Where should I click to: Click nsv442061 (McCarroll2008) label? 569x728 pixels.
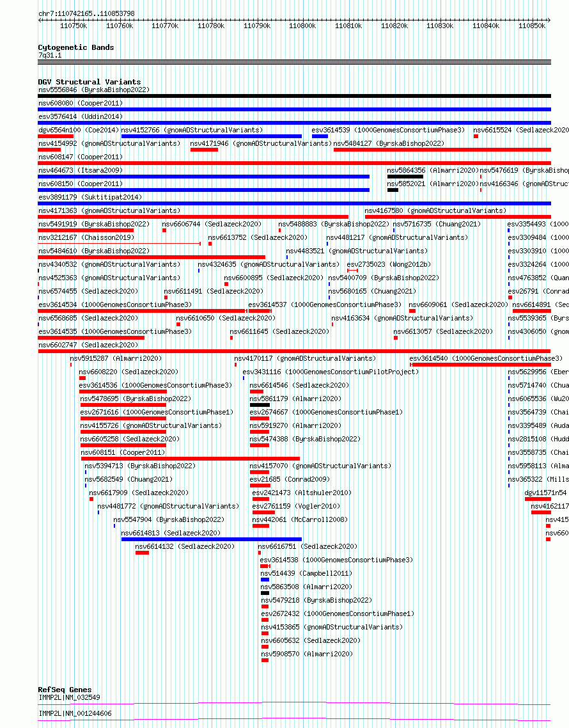[300, 520]
